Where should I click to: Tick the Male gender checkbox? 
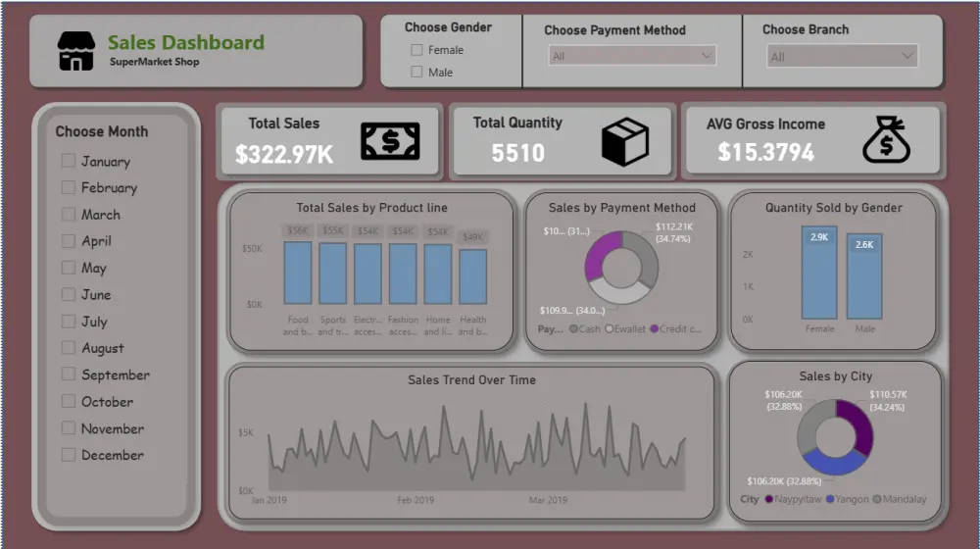(416, 72)
